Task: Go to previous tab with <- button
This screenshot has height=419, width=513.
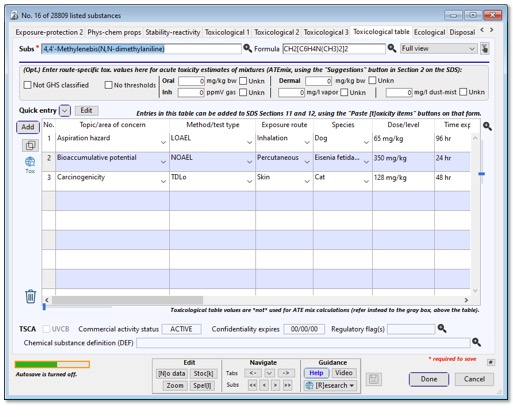Action: 253,373
